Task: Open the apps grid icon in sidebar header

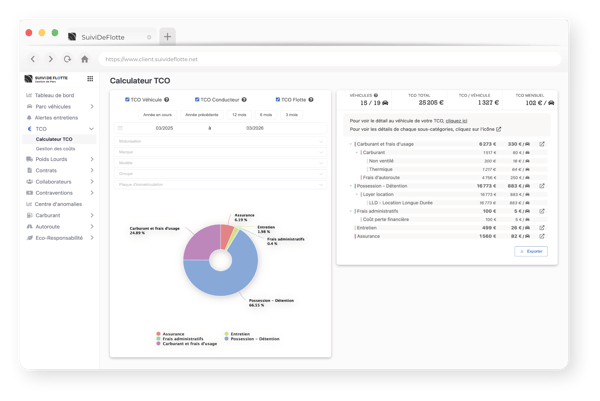Action: click(x=90, y=78)
